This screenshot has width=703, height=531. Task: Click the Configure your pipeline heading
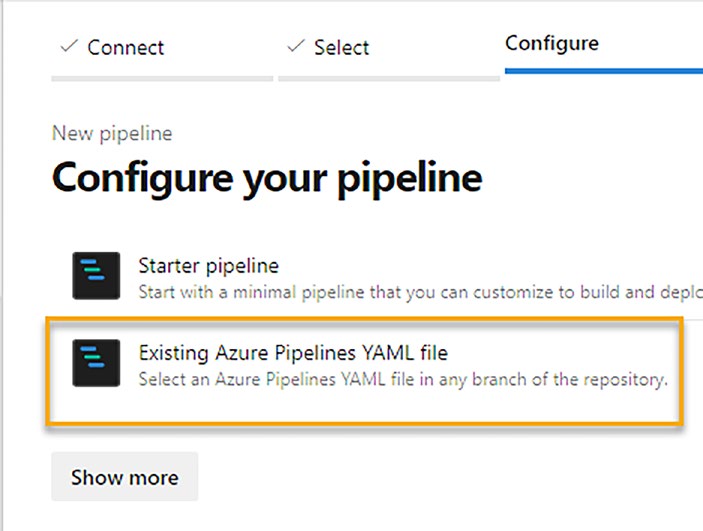point(267,179)
